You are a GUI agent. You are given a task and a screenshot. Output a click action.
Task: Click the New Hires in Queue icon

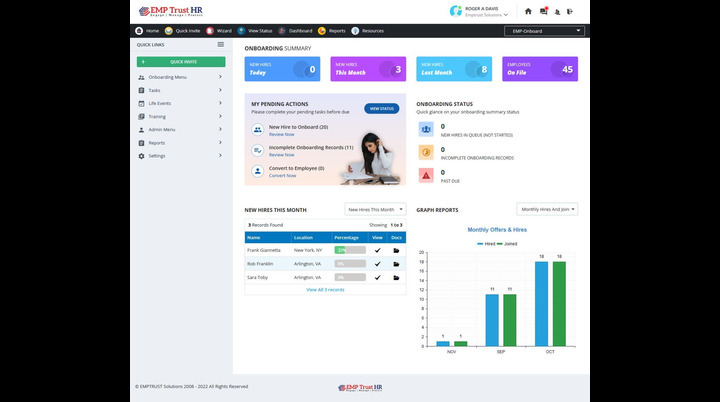(x=426, y=129)
